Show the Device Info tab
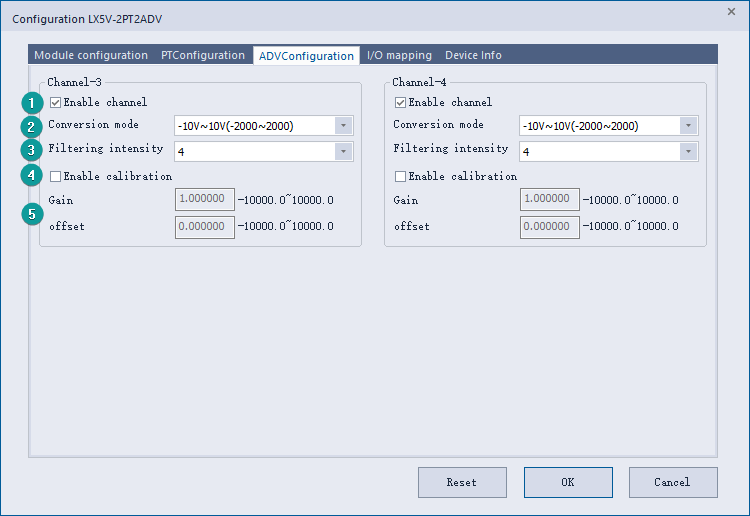The height and width of the screenshot is (516, 750). click(x=473, y=55)
